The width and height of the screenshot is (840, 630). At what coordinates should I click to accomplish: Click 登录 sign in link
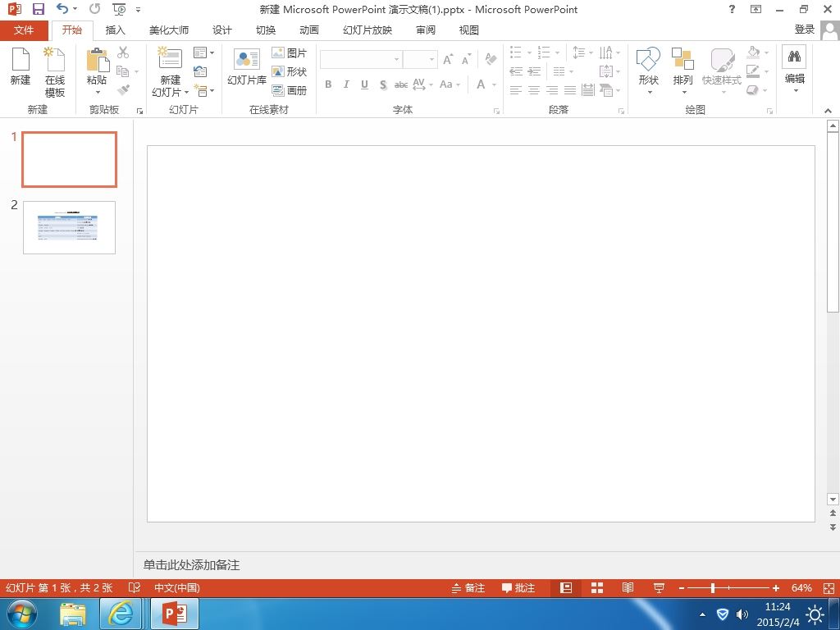804,30
